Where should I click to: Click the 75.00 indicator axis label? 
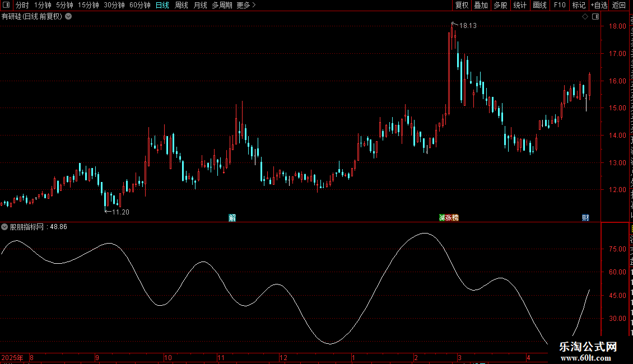[x=617, y=249]
